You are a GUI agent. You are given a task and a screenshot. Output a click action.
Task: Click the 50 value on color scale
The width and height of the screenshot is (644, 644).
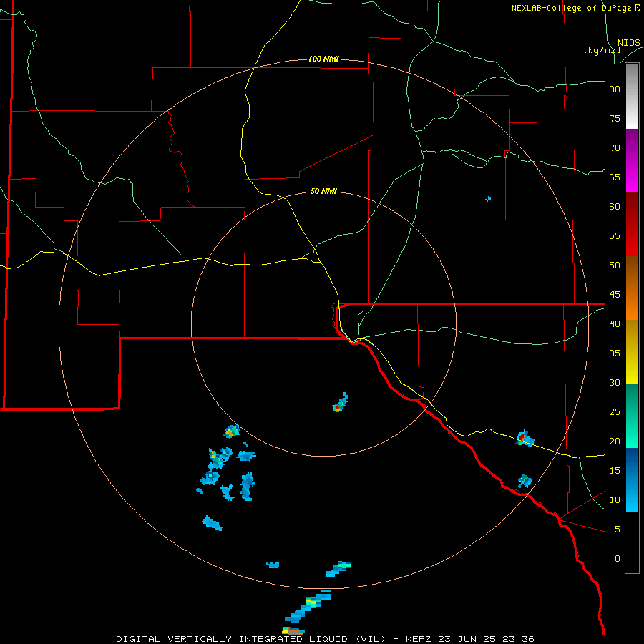[x=615, y=265]
